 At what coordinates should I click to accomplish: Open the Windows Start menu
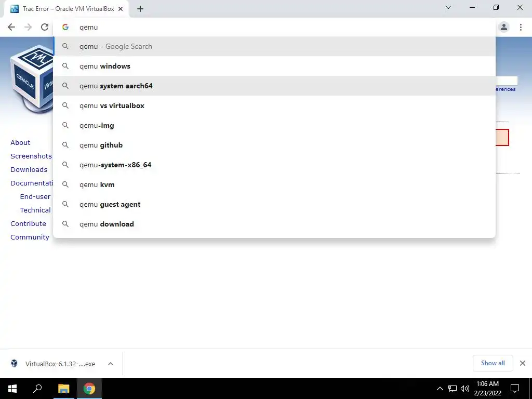coord(12,389)
